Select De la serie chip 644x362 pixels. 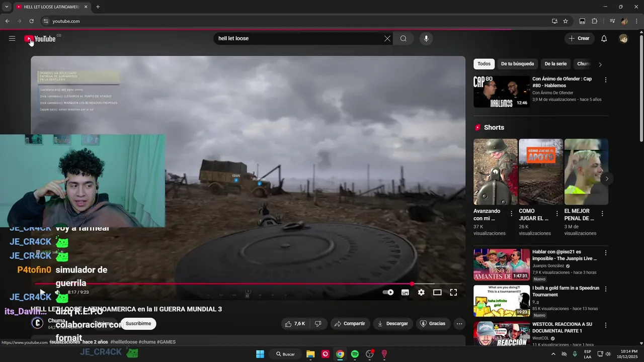pos(555,64)
